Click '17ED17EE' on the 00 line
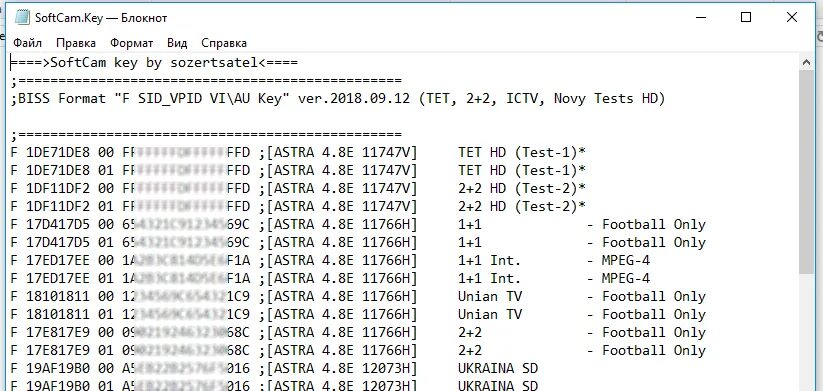The width and height of the screenshot is (823, 391). pyautogui.click(x=58, y=260)
